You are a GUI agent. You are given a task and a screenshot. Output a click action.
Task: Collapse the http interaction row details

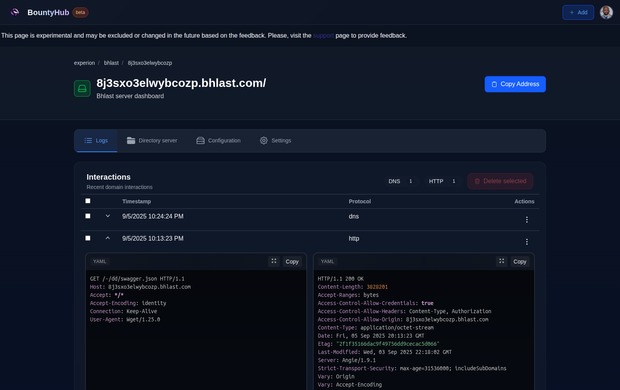[108, 238]
